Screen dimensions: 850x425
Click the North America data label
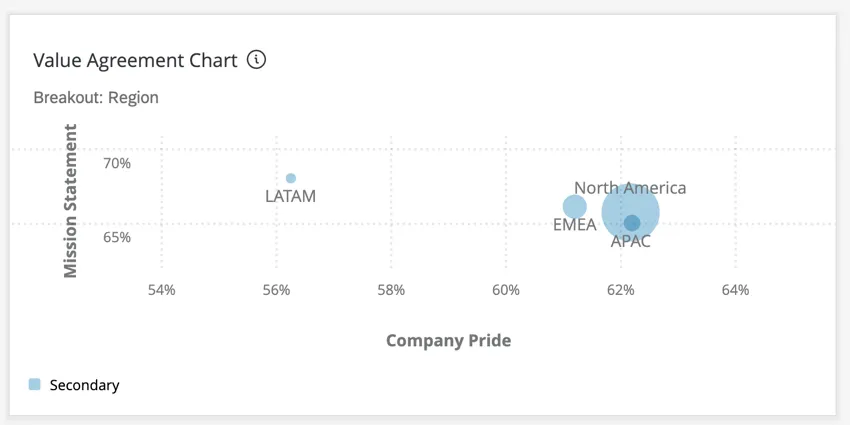630,188
